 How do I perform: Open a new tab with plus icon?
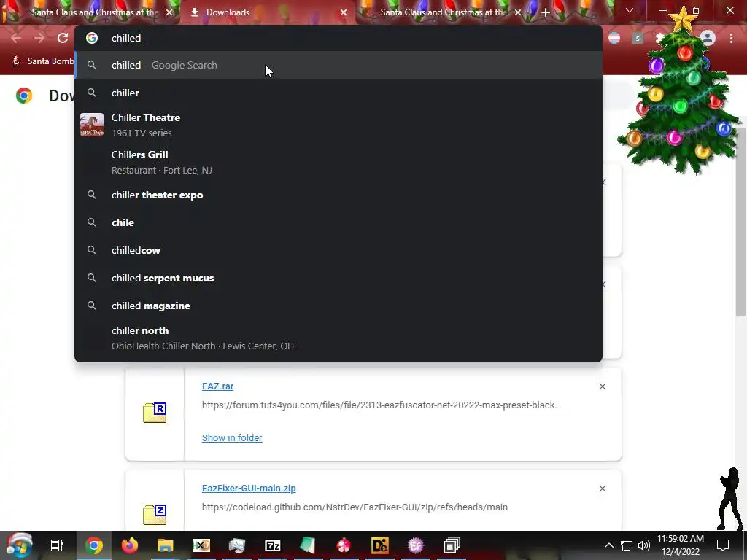(x=546, y=12)
